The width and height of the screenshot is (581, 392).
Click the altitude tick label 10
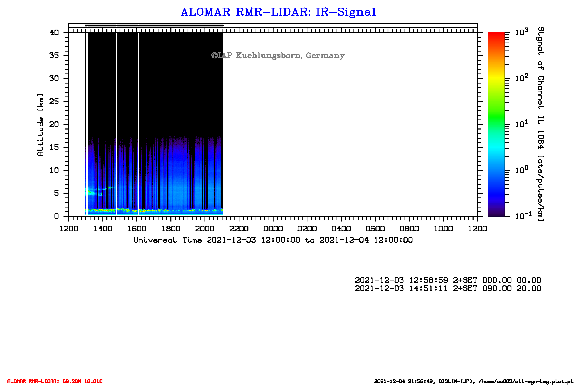click(54, 170)
